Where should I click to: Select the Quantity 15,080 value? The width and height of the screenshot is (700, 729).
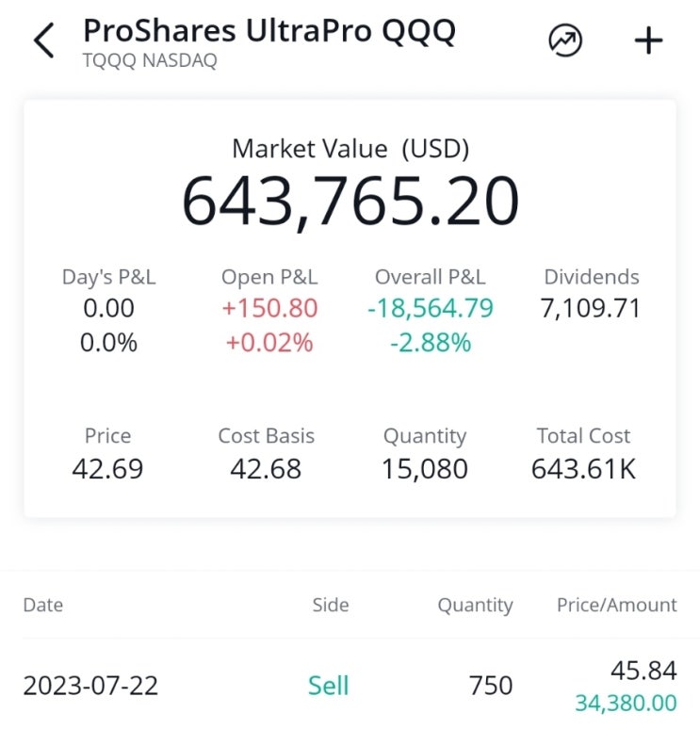tap(425, 468)
